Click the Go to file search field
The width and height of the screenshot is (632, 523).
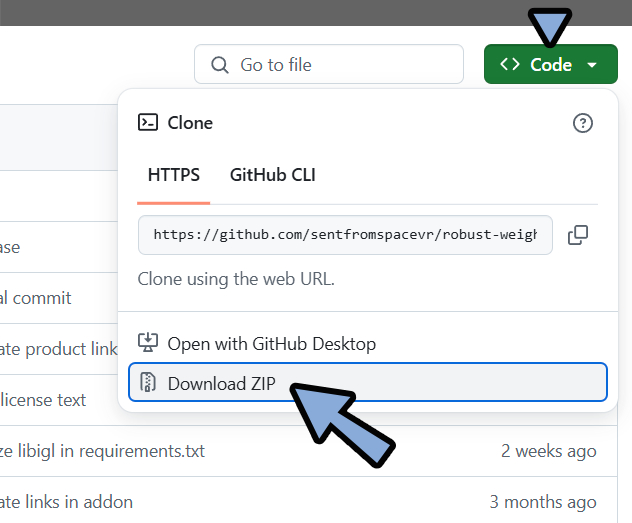[329, 64]
